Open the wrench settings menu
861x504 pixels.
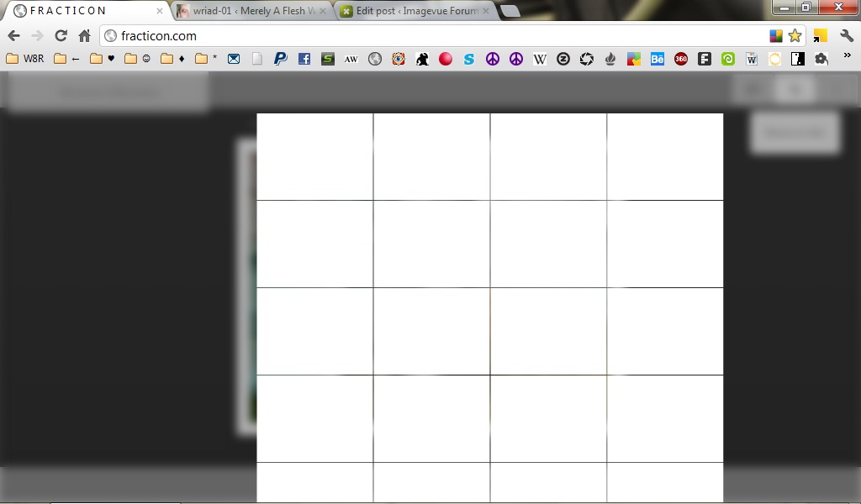pos(846,36)
